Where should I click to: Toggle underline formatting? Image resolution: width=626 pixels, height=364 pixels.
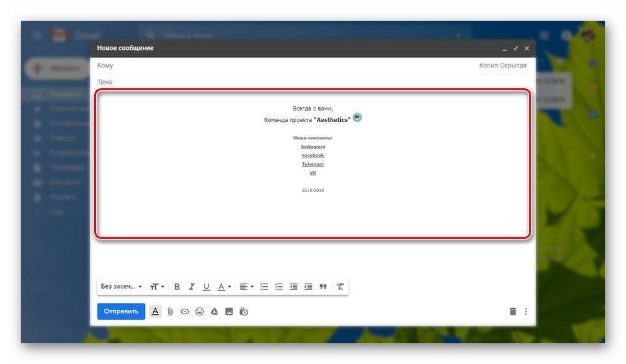click(207, 287)
